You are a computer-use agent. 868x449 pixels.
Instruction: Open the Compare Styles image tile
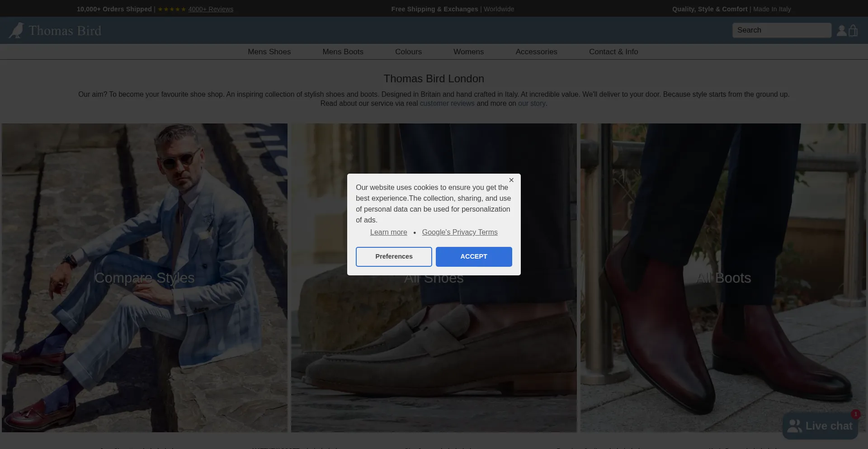tap(144, 278)
